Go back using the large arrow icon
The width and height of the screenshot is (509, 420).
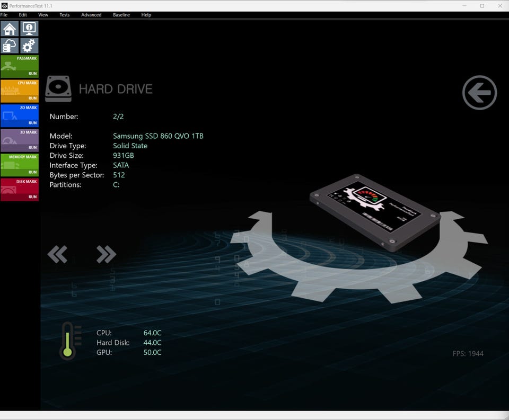(x=479, y=93)
